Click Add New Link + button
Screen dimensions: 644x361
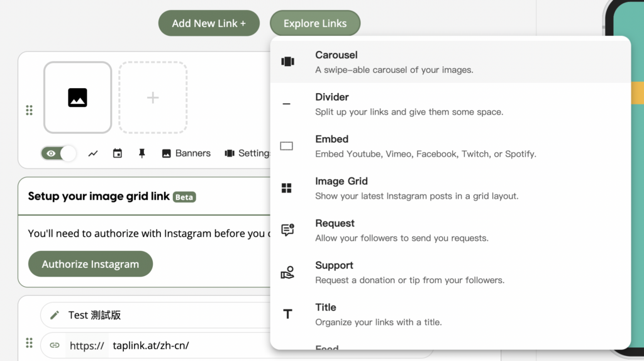coord(209,23)
